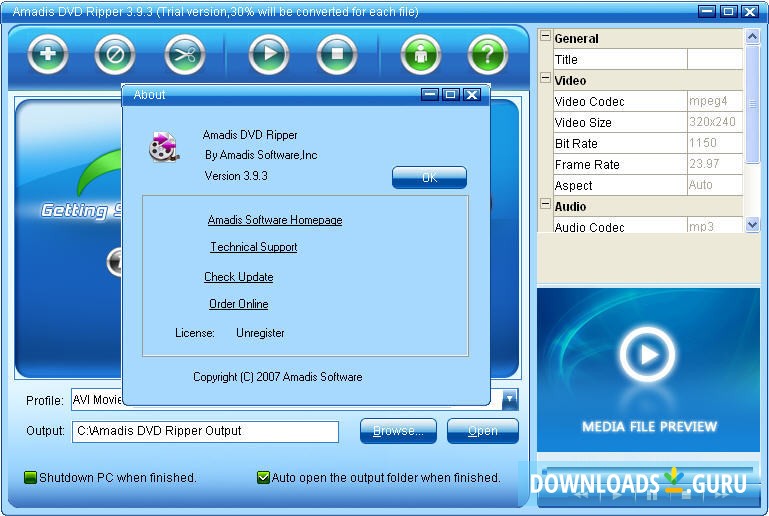Close the About dialog with its X
Screen dimensions: 769x516
coord(472,95)
